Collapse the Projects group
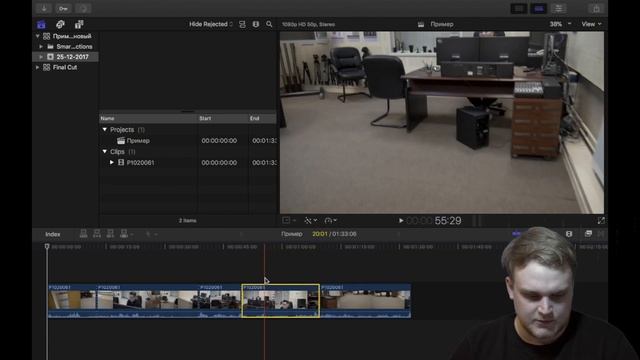 (104, 129)
